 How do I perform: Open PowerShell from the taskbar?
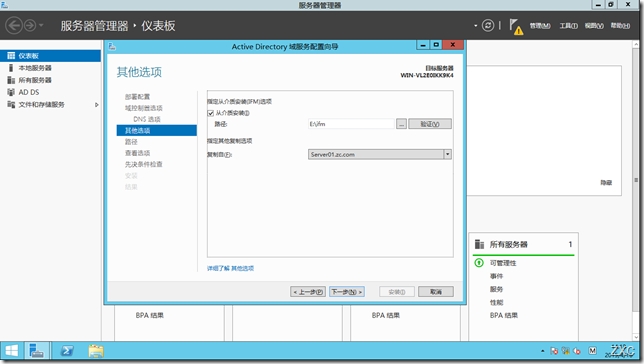click(x=67, y=351)
